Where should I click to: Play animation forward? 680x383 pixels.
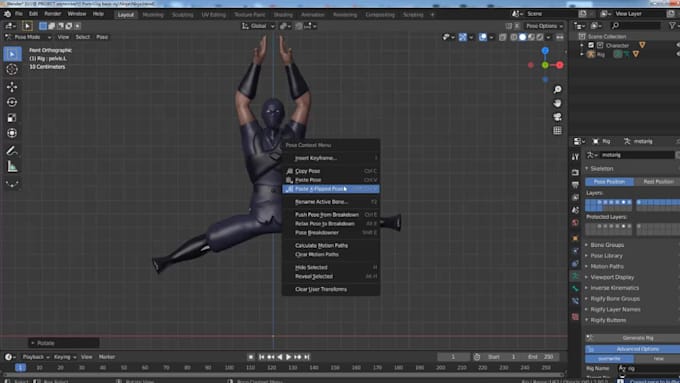(288, 357)
